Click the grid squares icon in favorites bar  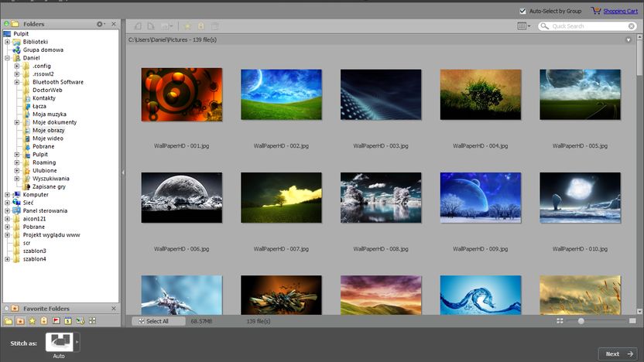coord(92,321)
